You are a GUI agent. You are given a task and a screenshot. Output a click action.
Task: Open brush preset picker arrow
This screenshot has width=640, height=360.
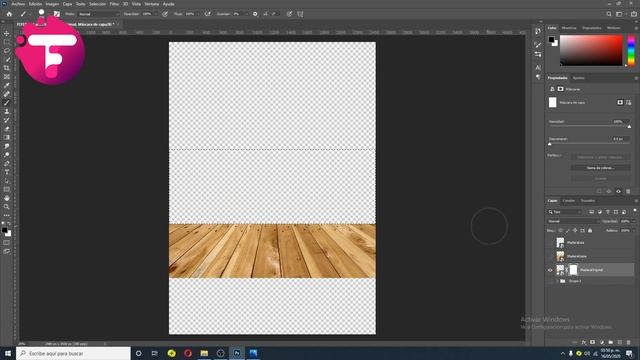tap(48, 14)
